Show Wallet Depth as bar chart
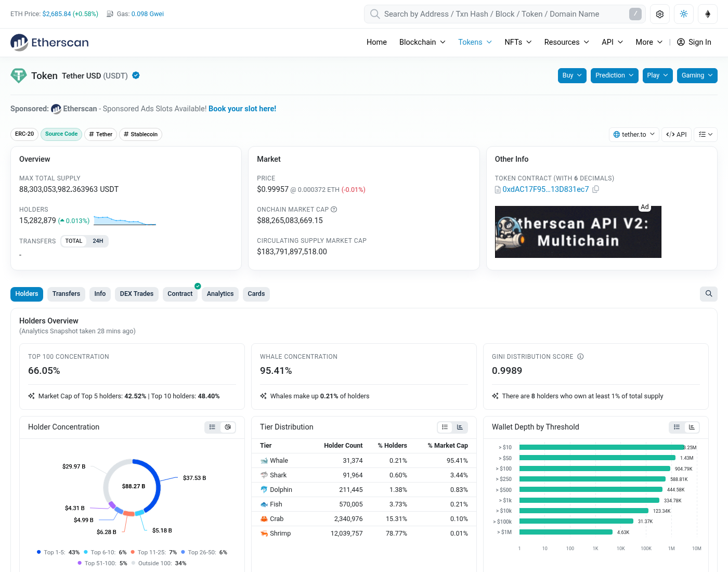 692,427
